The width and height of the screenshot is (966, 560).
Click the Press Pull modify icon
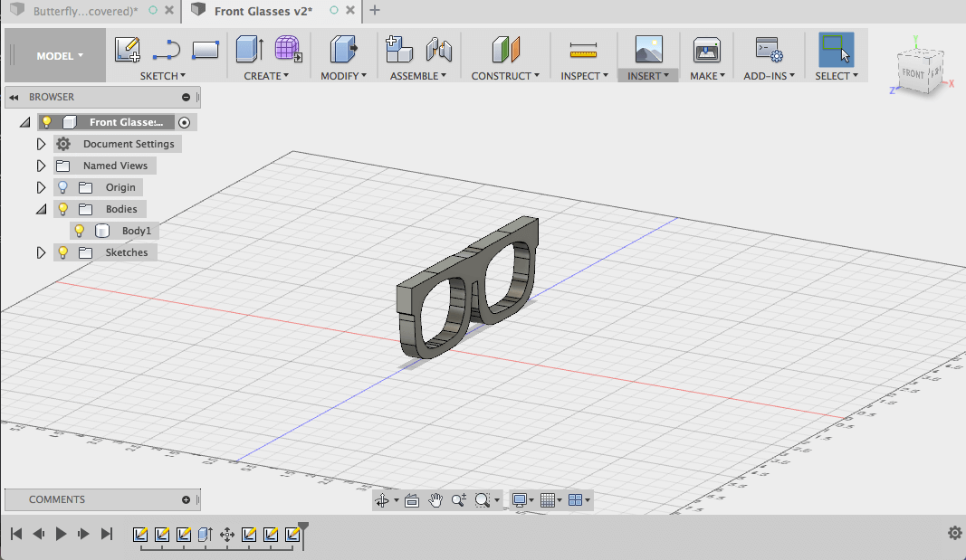(x=343, y=50)
